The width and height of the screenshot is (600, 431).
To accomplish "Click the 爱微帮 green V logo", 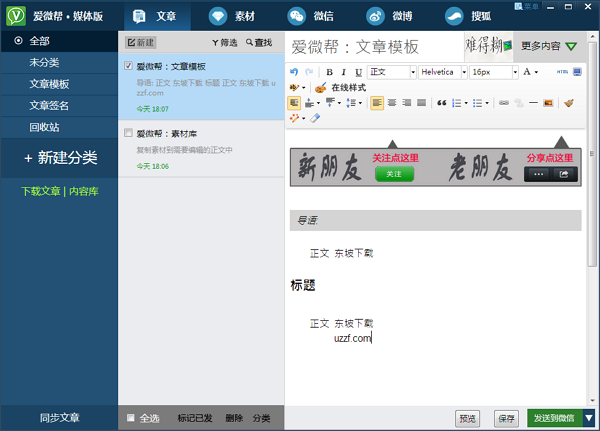I will (16, 16).
